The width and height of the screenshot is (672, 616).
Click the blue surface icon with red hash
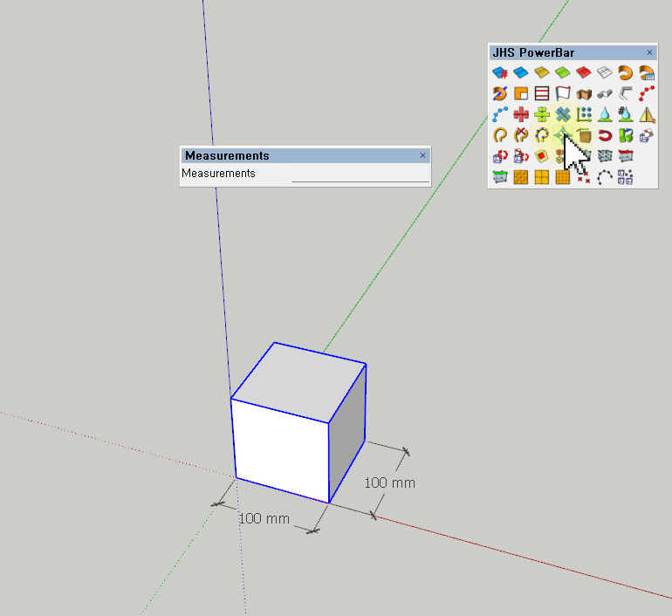pyautogui.click(x=500, y=72)
